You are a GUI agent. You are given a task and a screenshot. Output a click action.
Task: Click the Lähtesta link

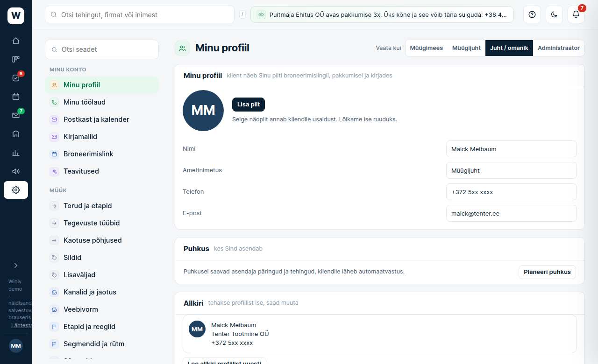[x=21, y=325]
